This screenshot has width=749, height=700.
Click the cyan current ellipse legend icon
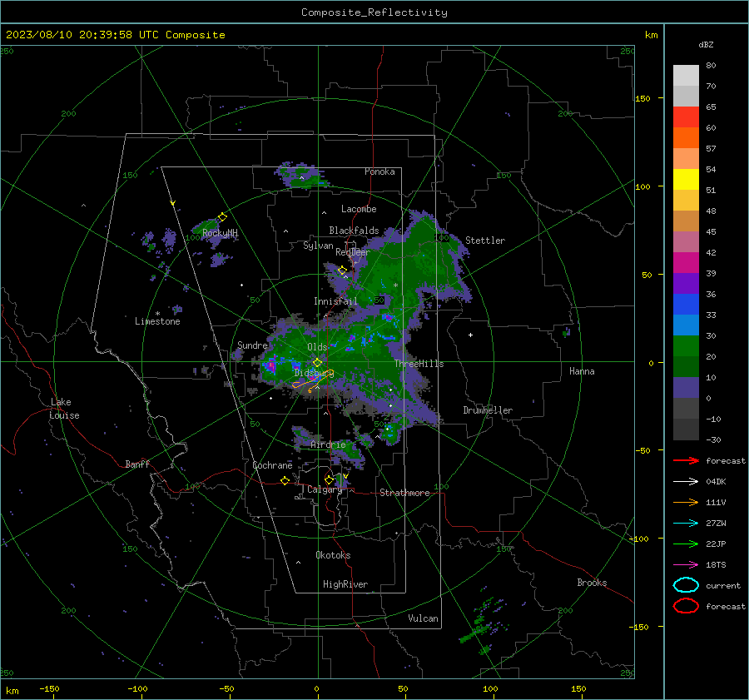[x=686, y=585]
